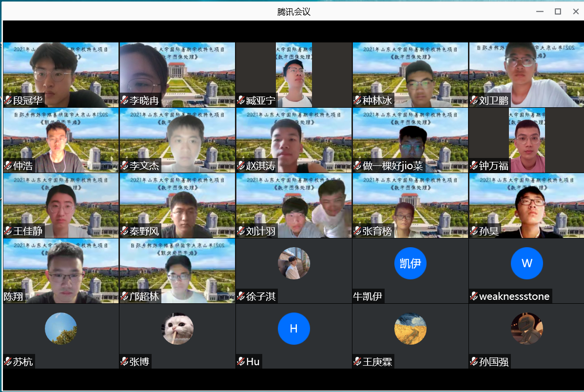Open 钟万福's narrow video feed
Image resolution: width=584 pixels, height=392 pixels.
527,140
